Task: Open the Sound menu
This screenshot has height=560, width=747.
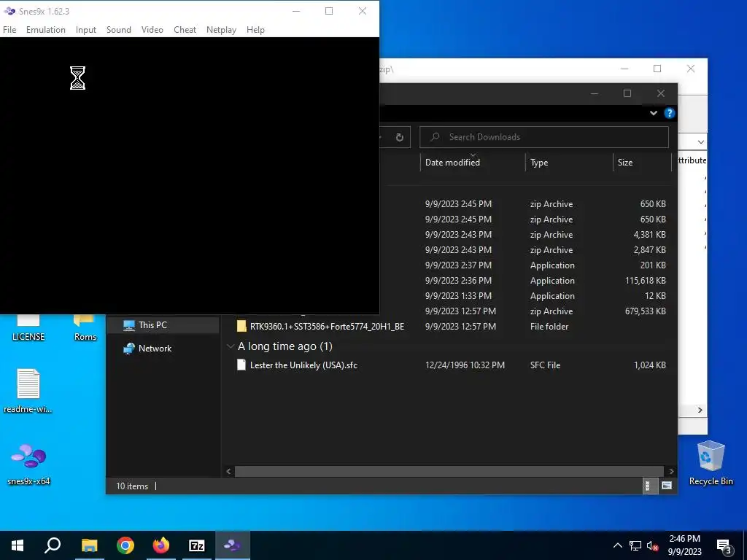Action: click(x=119, y=29)
